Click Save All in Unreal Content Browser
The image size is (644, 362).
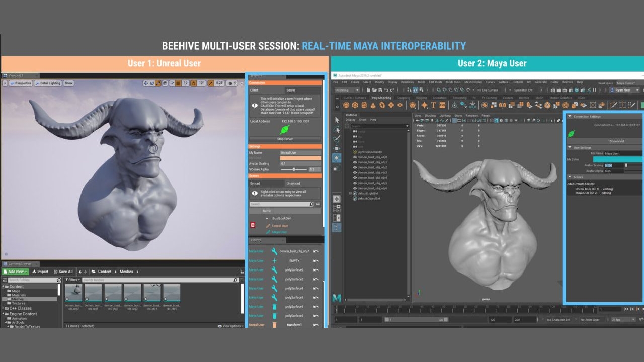pyautogui.click(x=62, y=271)
